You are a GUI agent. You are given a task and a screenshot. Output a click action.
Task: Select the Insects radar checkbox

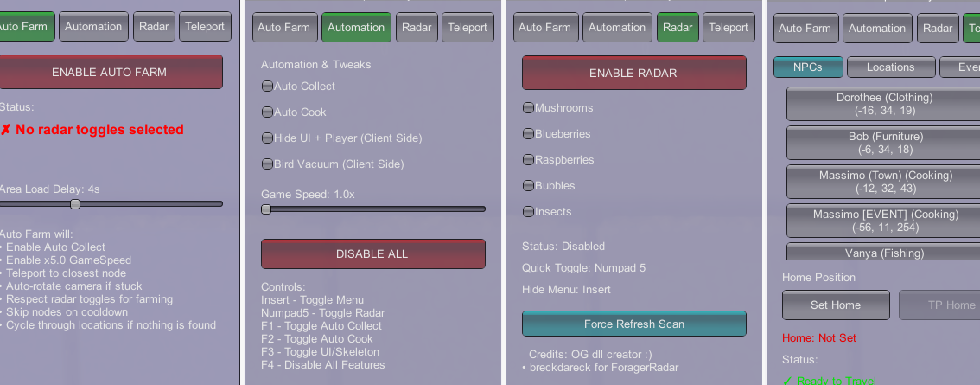coord(528,212)
